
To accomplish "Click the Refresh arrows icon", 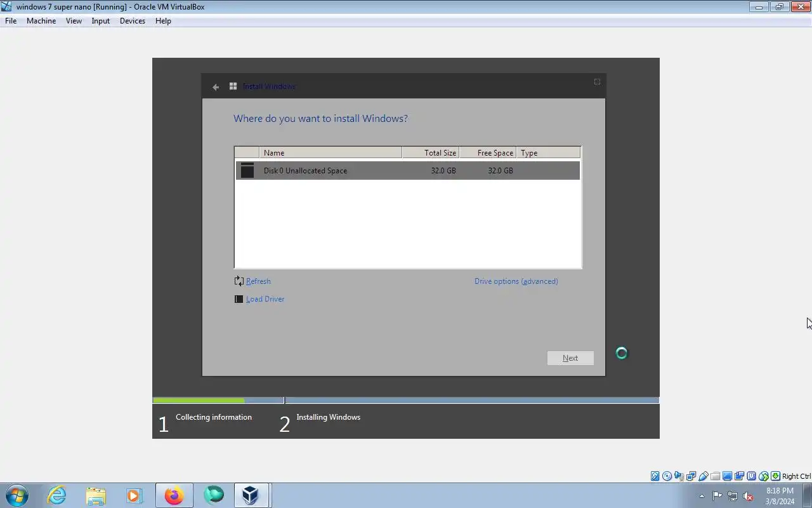I will pos(239,281).
